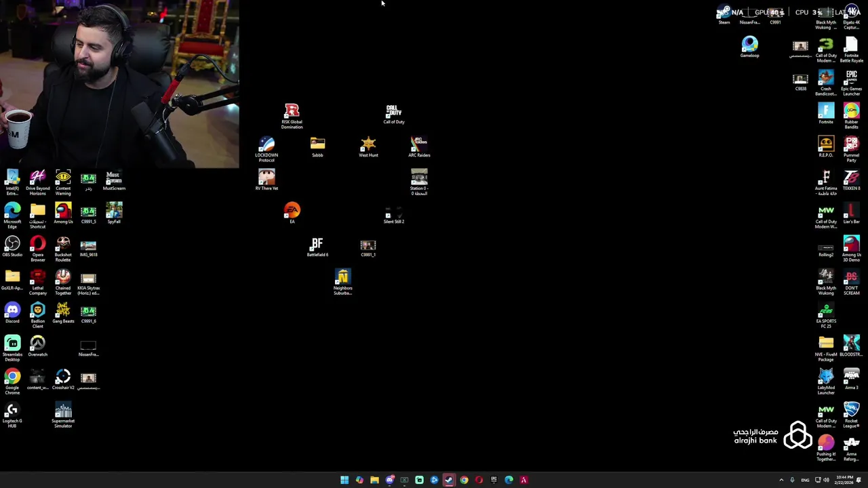
Task: Open the RISK Global Domination shortcut
Action: (x=292, y=117)
